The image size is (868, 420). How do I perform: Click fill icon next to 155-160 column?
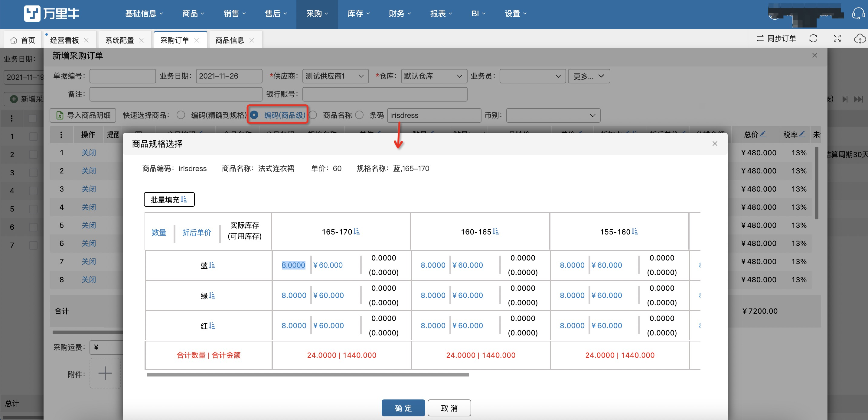point(635,231)
